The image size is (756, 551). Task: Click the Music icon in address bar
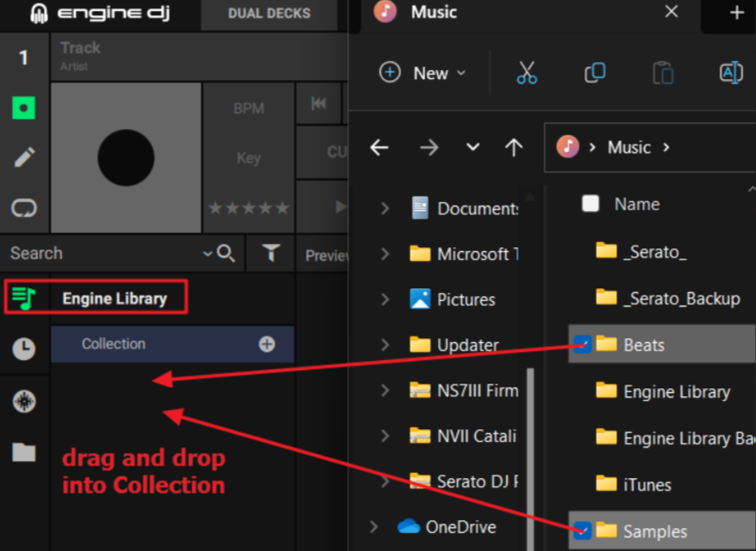tap(568, 146)
